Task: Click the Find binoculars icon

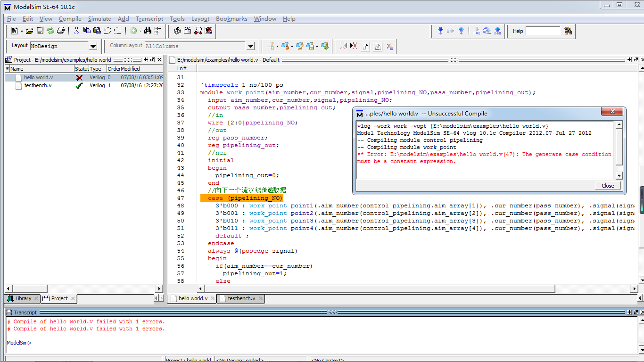Action: tap(148, 31)
